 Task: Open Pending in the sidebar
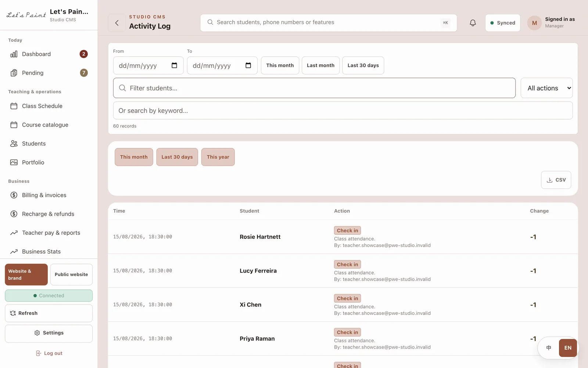pyautogui.click(x=49, y=73)
